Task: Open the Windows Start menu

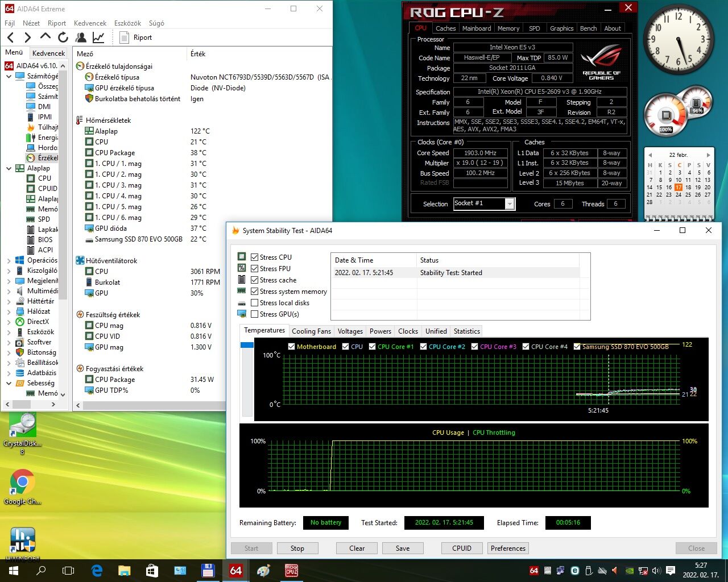Action: (x=14, y=571)
